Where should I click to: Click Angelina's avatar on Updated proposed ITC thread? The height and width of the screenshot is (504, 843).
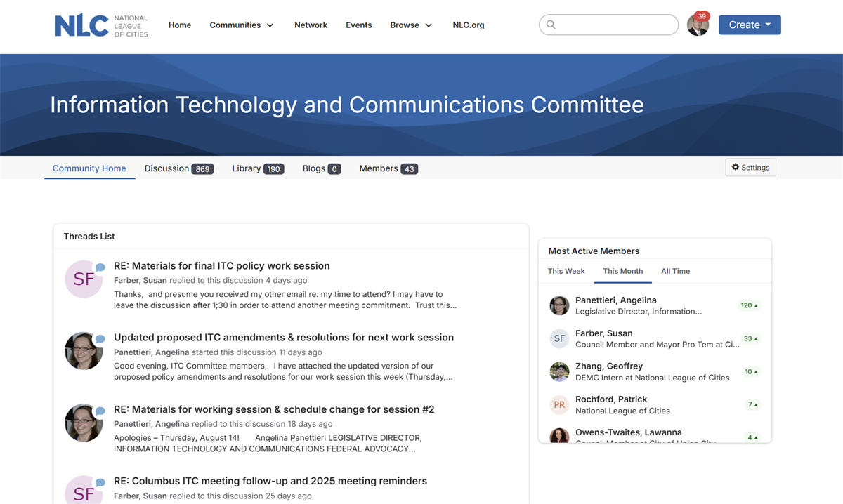(x=84, y=350)
